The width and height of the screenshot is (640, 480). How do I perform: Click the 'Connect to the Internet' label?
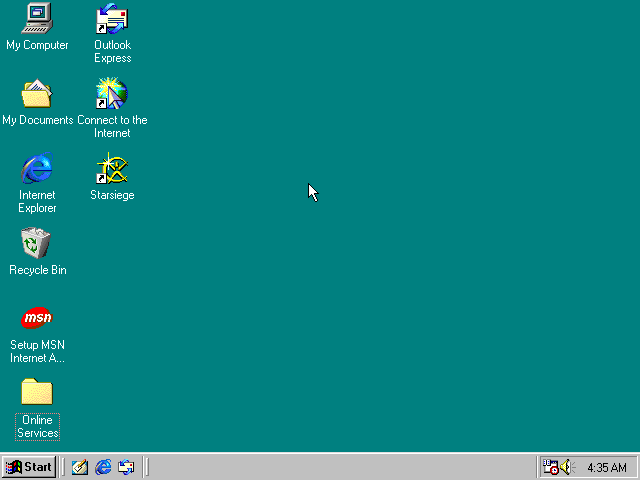[x=112, y=127]
